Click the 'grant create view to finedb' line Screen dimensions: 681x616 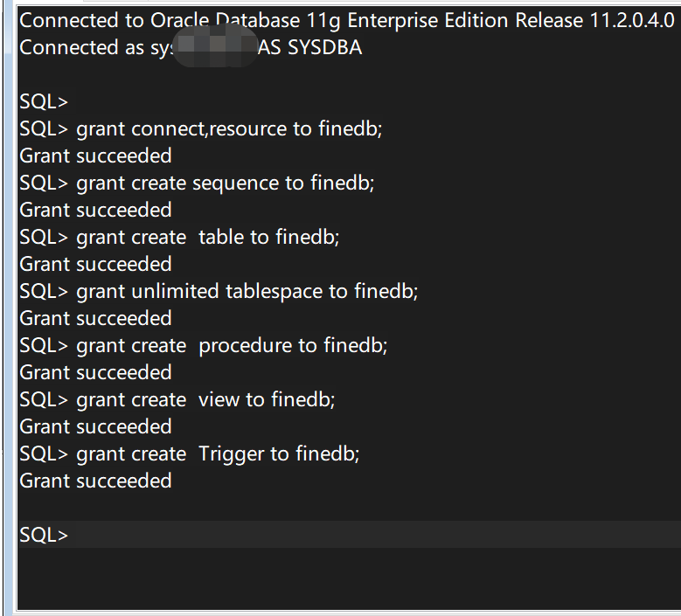205,399
